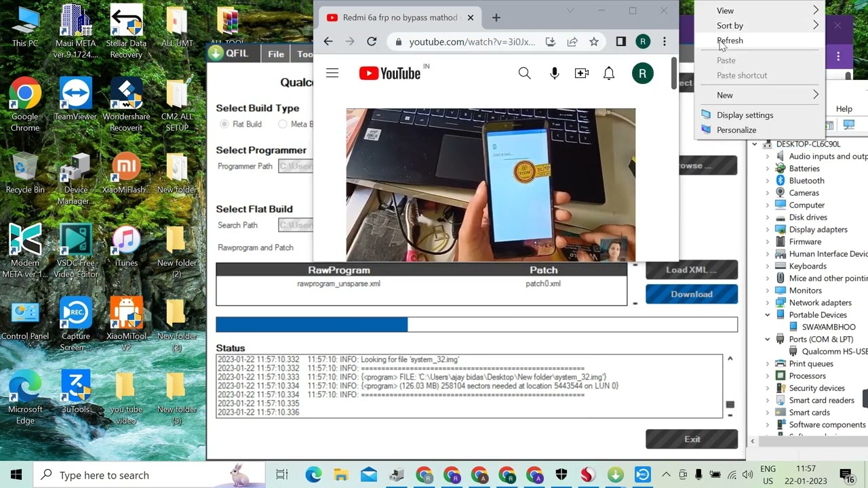Open Task View on taskbar
Screen dimensions: 868x488
click(x=281, y=474)
